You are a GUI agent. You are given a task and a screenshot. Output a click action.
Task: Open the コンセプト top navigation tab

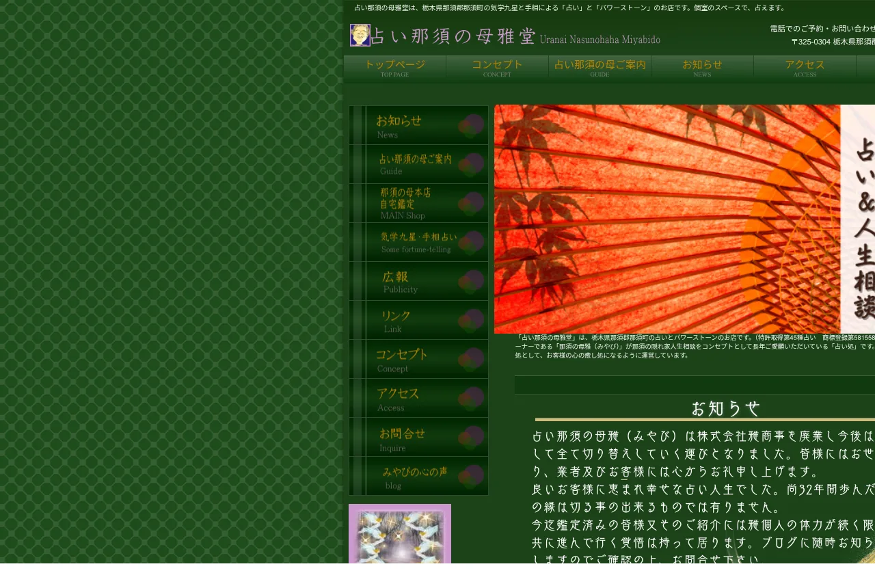point(498,68)
